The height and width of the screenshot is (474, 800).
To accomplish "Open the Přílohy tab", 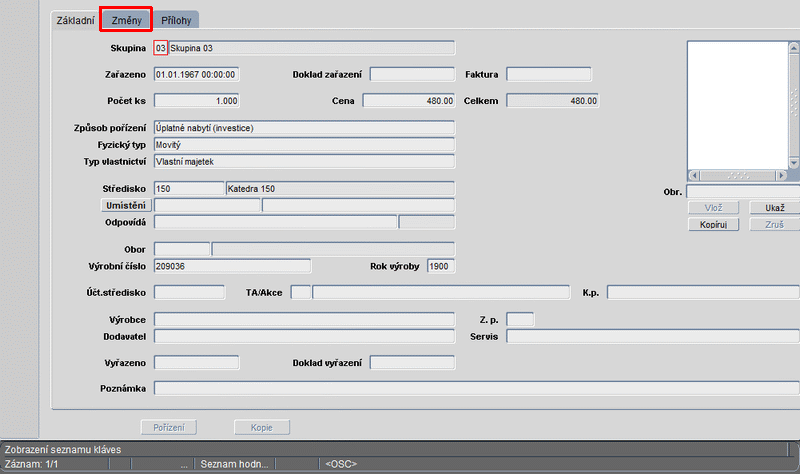I will tap(176, 20).
